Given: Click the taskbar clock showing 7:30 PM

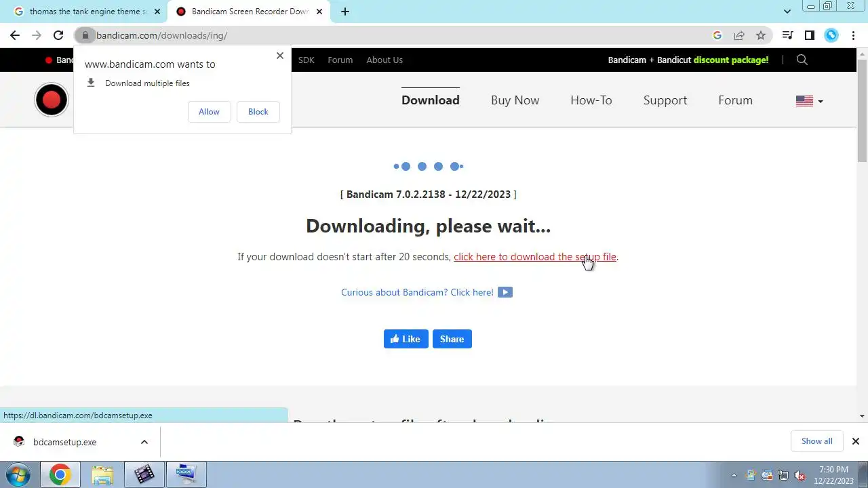Looking at the screenshot, I should coord(833,475).
